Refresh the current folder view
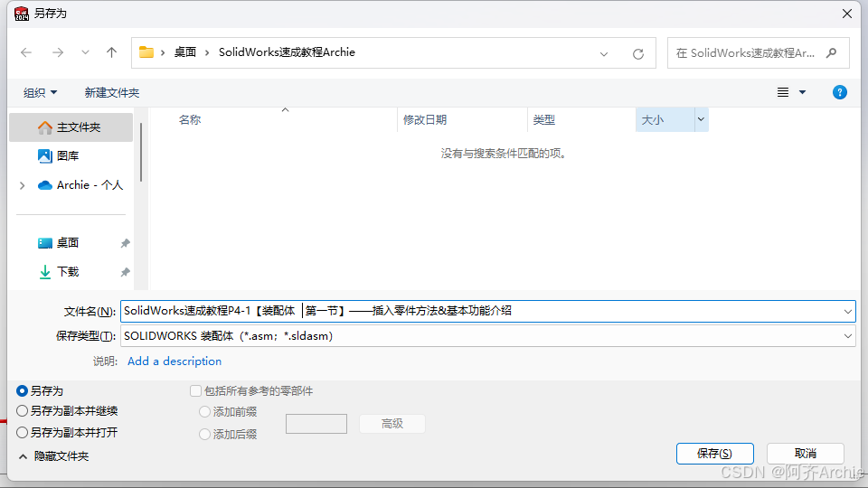 click(x=638, y=53)
